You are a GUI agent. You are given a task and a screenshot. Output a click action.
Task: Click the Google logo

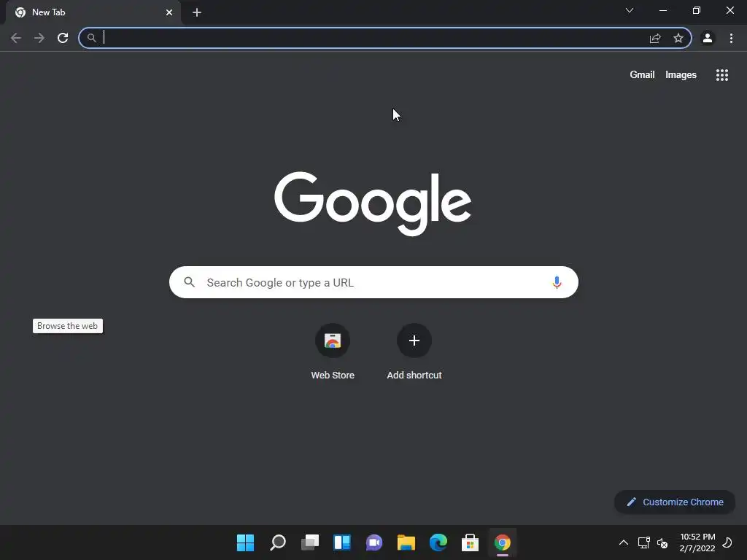point(373,203)
